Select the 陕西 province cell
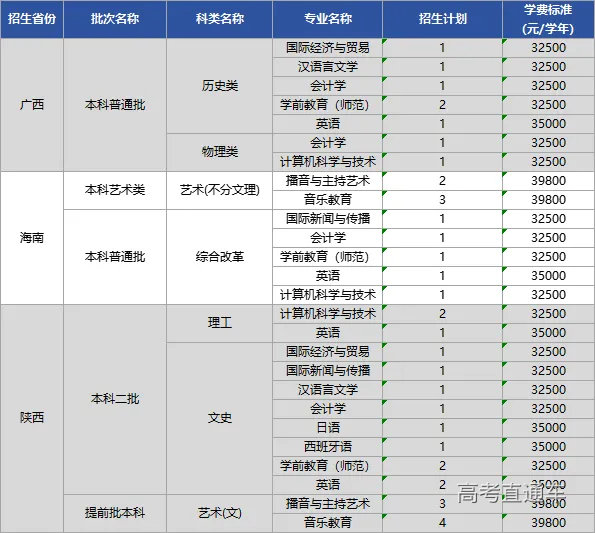The image size is (595, 533). 32,418
